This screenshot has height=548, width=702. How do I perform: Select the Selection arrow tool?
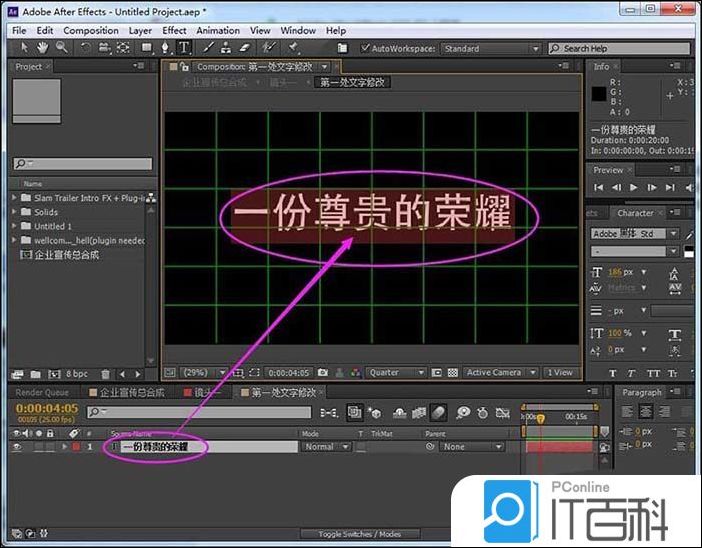pos(24,48)
